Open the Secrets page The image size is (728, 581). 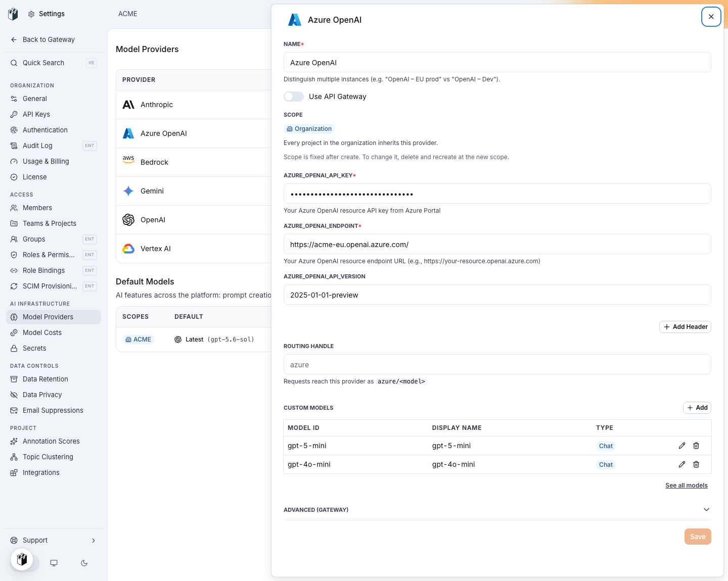tap(53, 348)
